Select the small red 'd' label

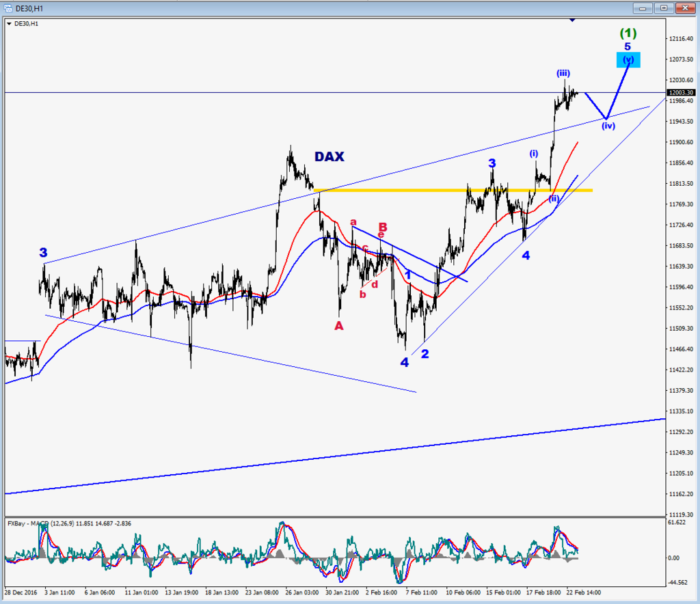coord(375,285)
